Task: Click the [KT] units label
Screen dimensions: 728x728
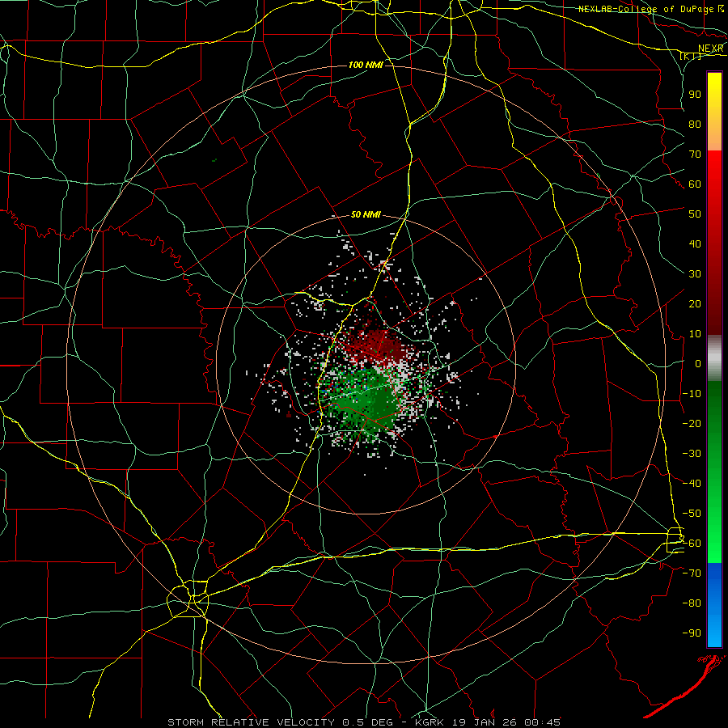Action: tap(691, 57)
